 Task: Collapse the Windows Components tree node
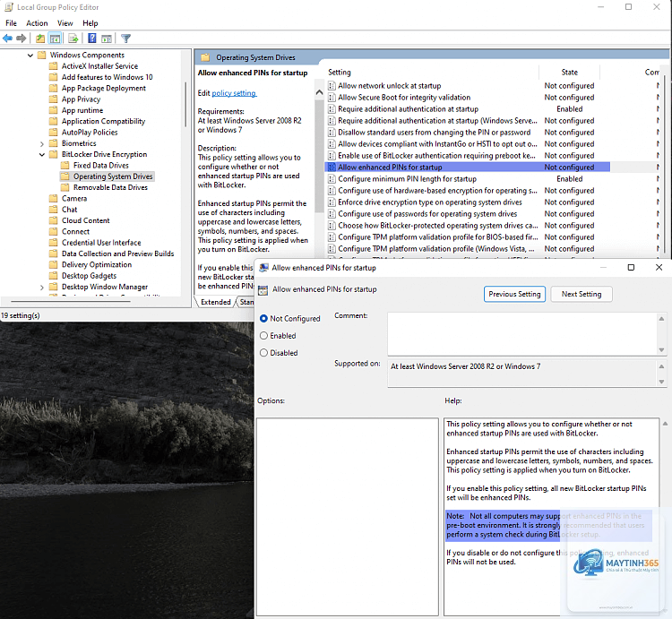(30, 56)
